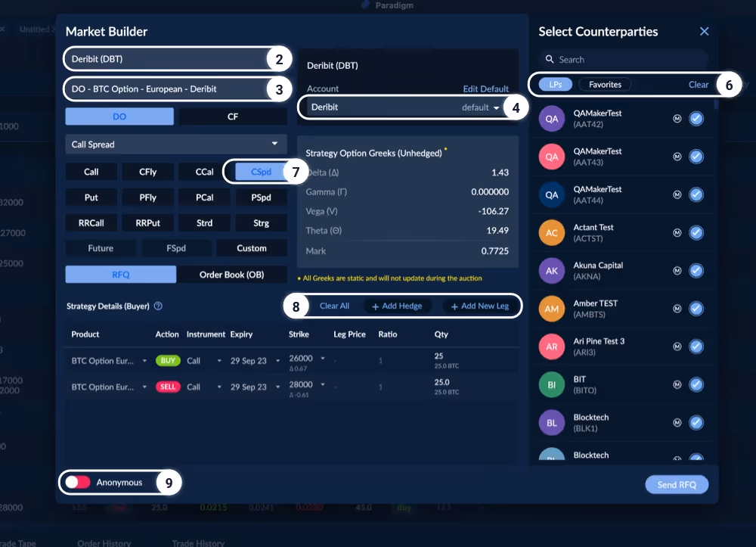Click the M badge icon for Blocktech (BLK1)
756x547 pixels.
pos(677,423)
